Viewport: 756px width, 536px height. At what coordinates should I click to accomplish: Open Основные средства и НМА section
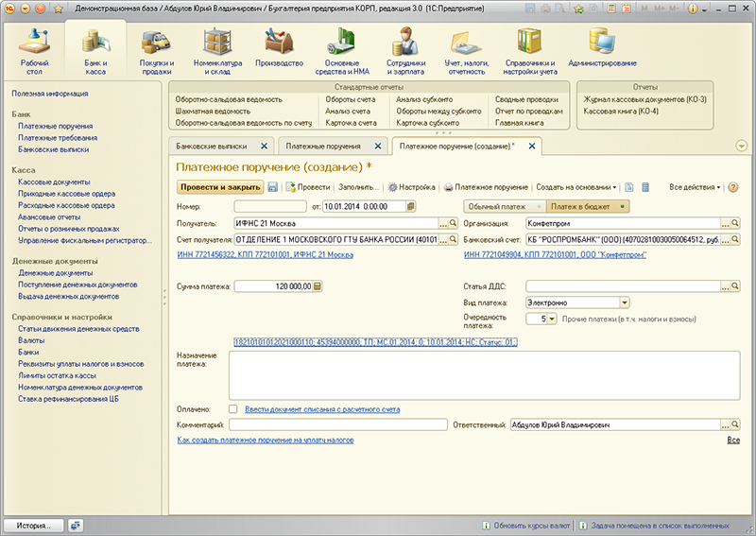[342, 51]
